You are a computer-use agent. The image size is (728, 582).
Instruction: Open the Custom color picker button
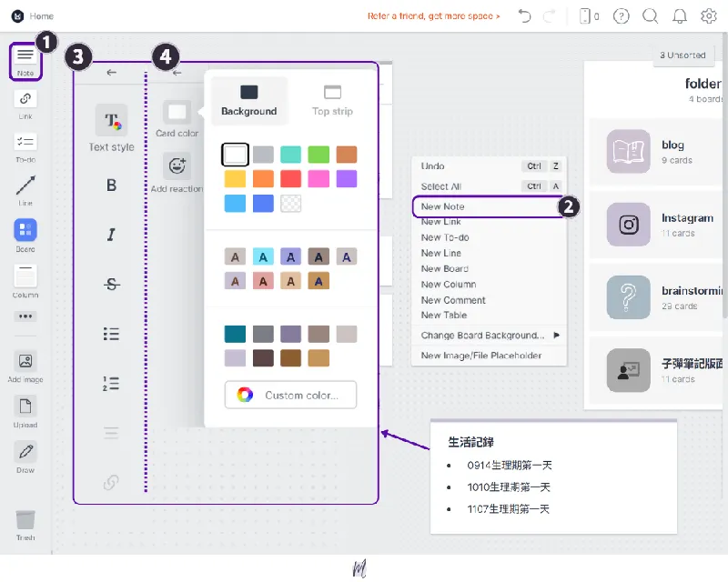point(290,395)
